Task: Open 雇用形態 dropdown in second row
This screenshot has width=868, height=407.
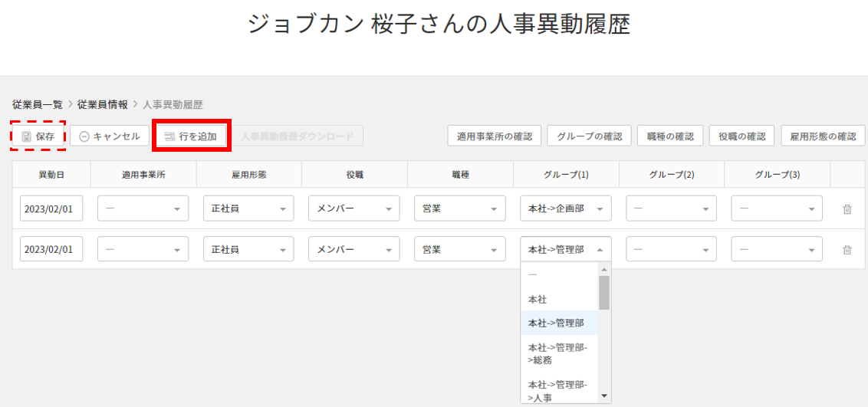Action: pyautogui.click(x=249, y=249)
